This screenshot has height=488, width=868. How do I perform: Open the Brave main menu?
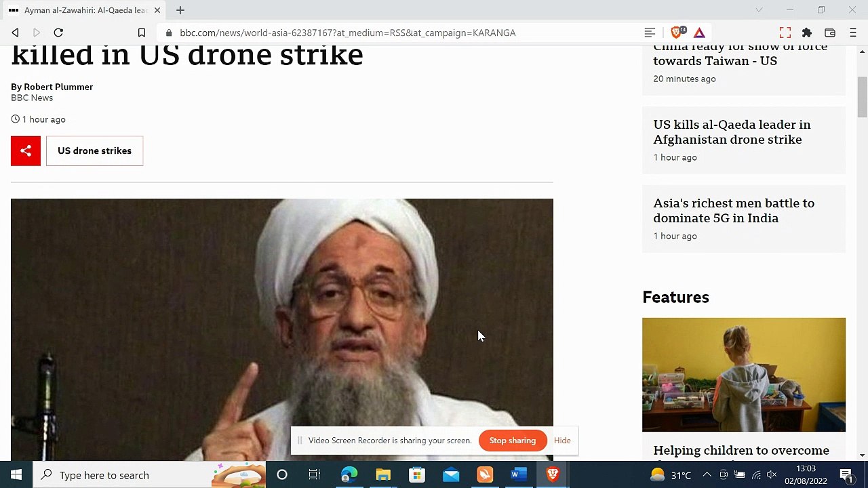853,33
